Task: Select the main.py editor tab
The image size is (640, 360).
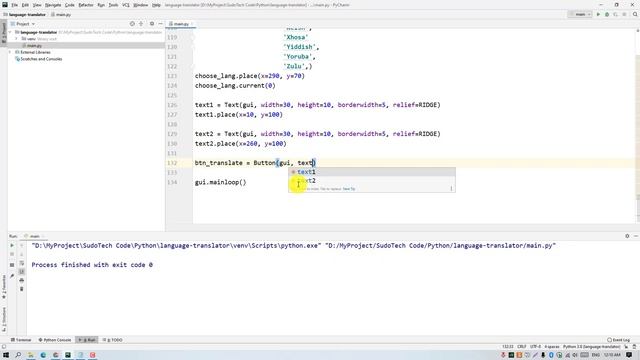Action: [x=181, y=24]
